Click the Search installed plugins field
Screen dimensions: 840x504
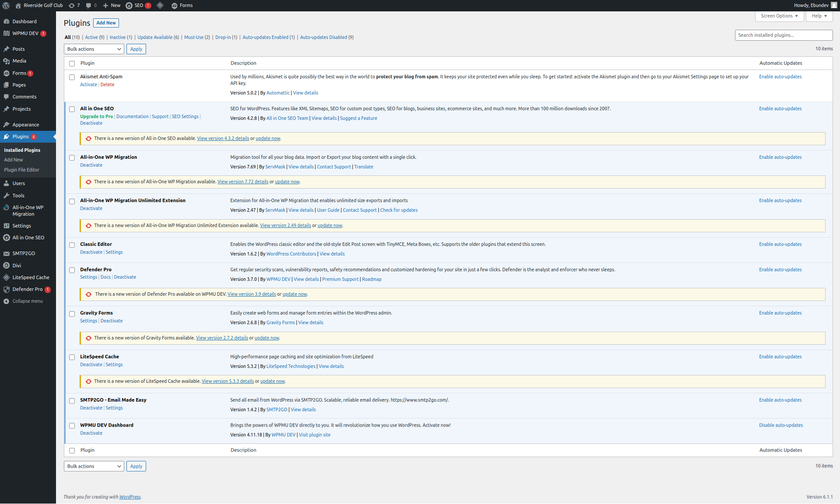783,35
